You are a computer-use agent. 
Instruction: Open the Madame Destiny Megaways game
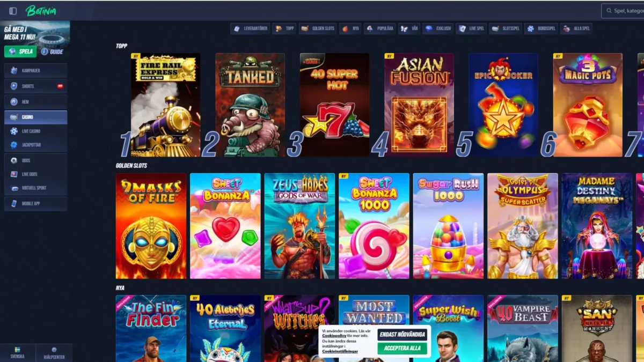coord(597,226)
